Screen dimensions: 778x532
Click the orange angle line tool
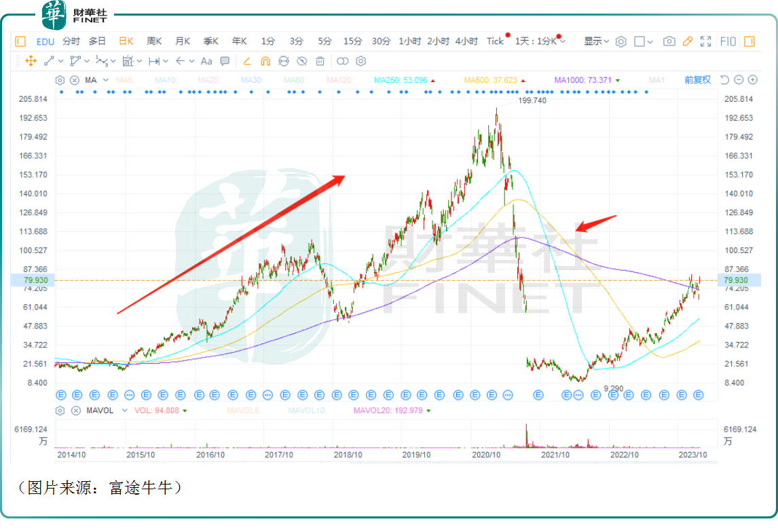click(246, 61)
